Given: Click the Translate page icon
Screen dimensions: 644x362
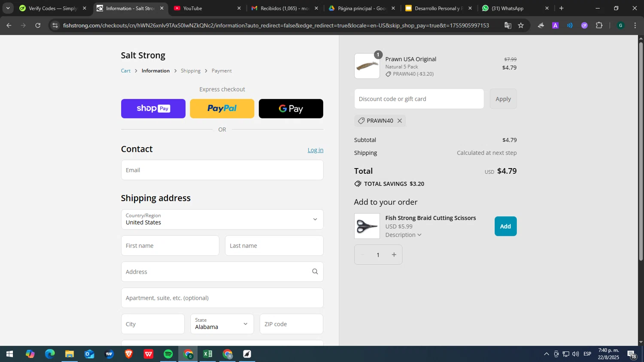Looking at the screenshot, I should click(508, 26).
